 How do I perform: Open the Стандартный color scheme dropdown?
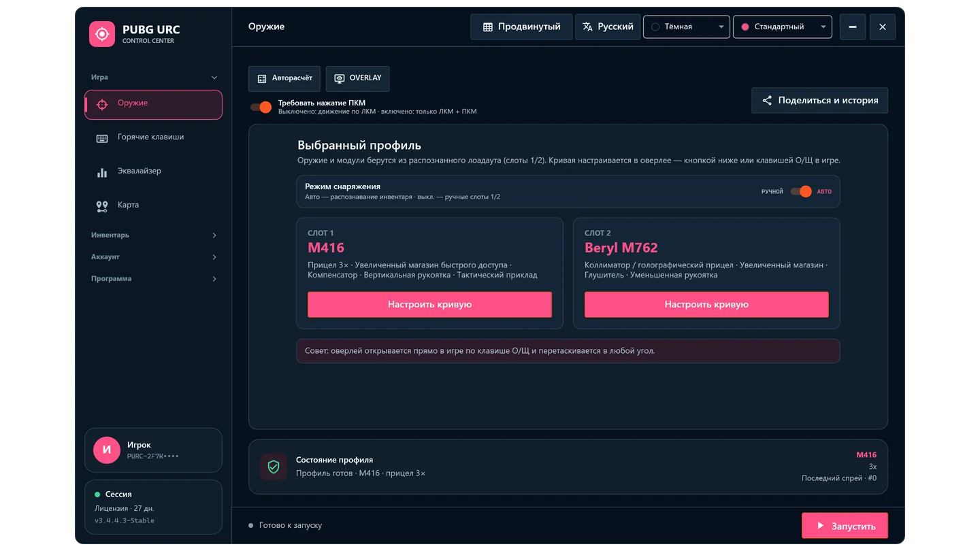783,27
